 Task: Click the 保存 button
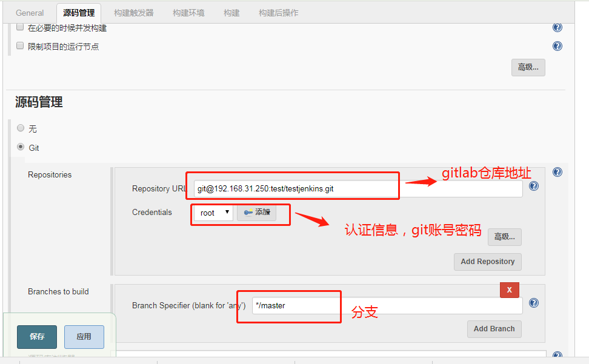[x=37, y=337]
